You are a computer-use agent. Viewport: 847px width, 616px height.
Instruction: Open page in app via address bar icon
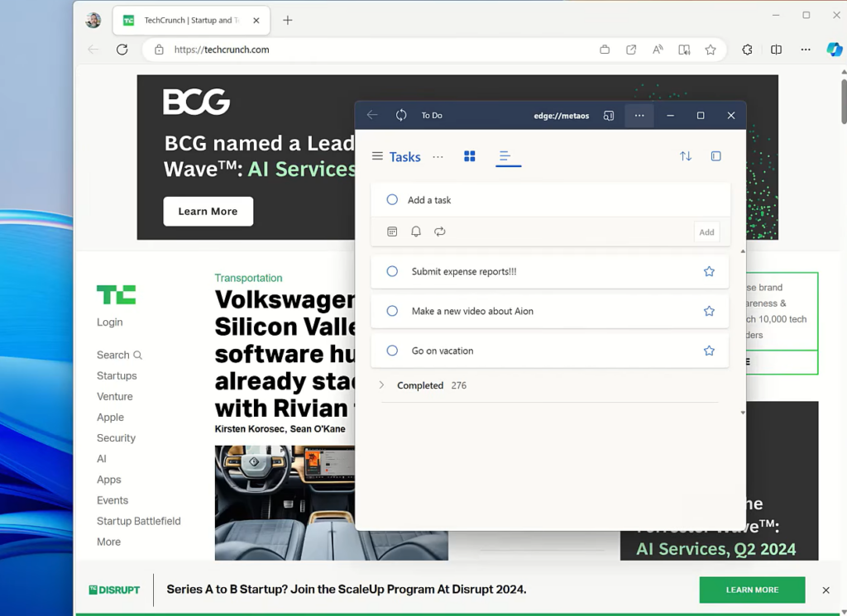tap(631, 50)
